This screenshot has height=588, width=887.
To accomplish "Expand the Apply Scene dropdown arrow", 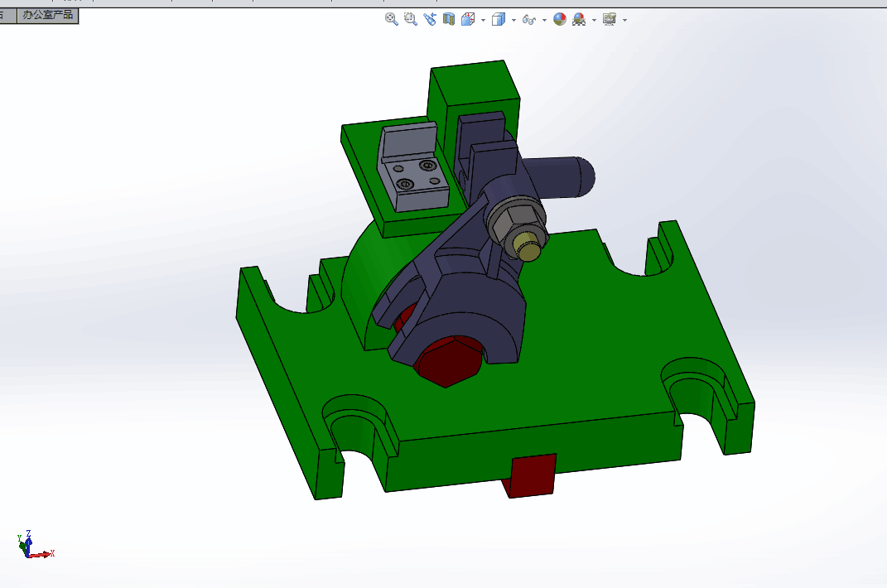I will coord(594,20).
